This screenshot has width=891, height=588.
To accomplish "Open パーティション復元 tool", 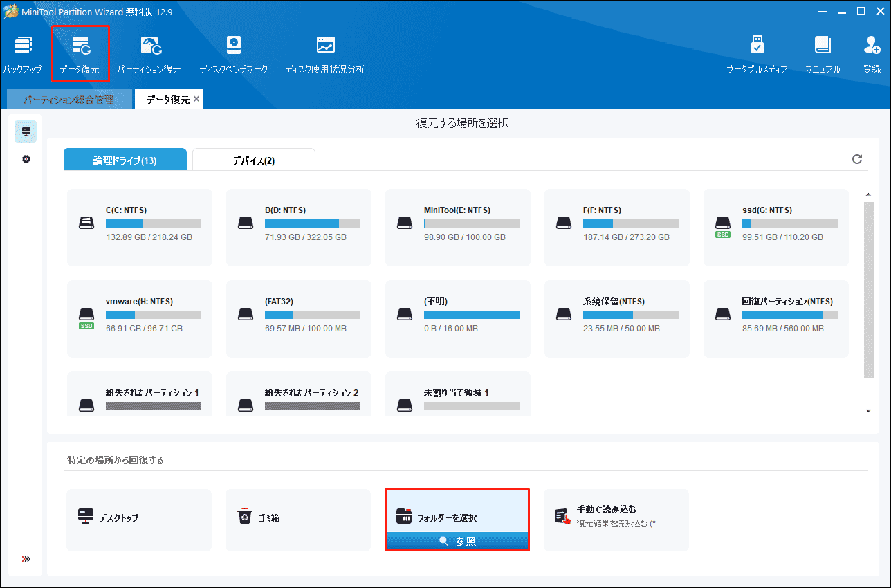I will pos(149,55).
